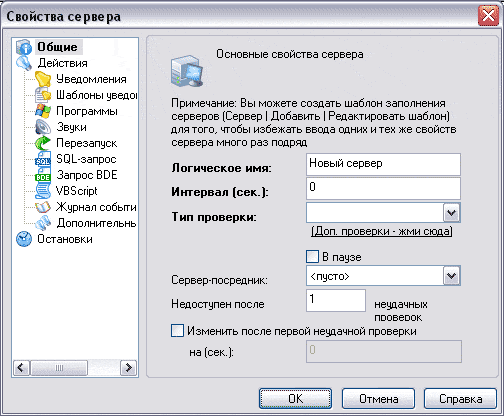Click the Интервал (сек.) input field

click(x=383, y=188)
